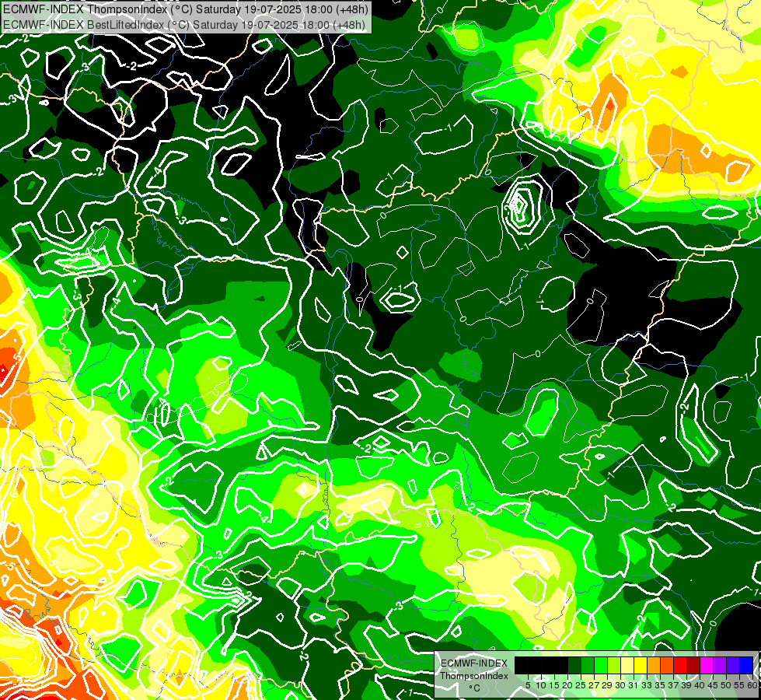
Task: Click the legend tick value 31
Action: (634, 685)
